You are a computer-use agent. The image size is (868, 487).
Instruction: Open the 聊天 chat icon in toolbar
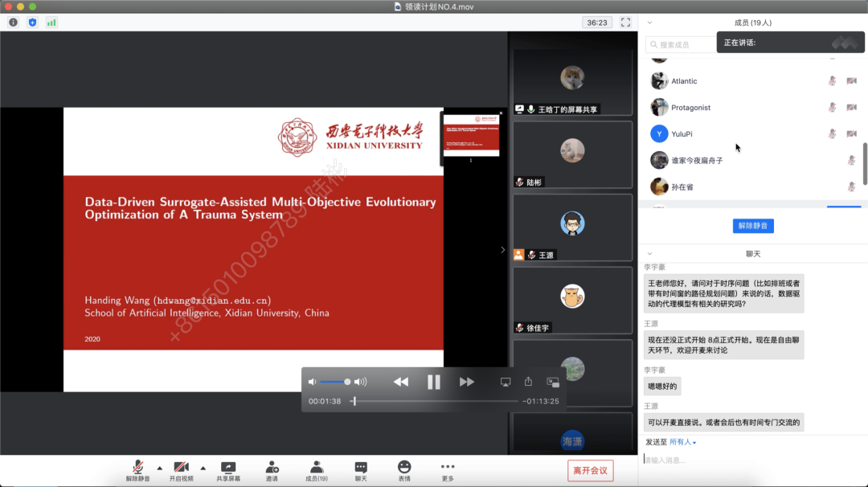(361, 470)
